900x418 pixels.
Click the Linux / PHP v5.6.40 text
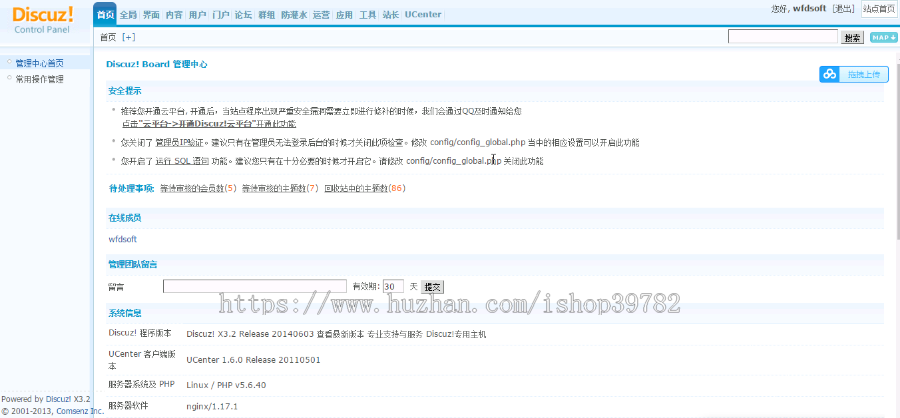226,385
